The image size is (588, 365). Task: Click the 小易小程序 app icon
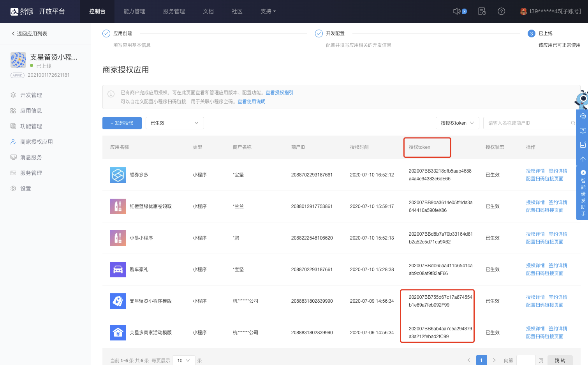click(x=118, y=238)
